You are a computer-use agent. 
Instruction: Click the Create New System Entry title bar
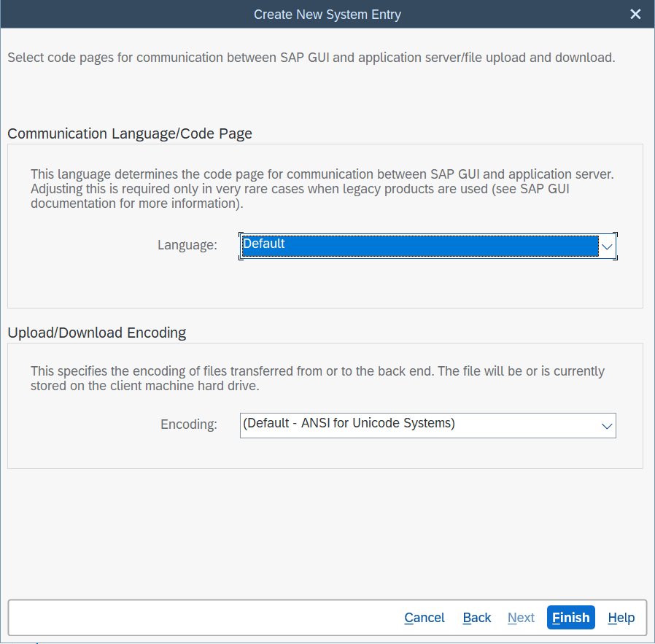(327, 15)
